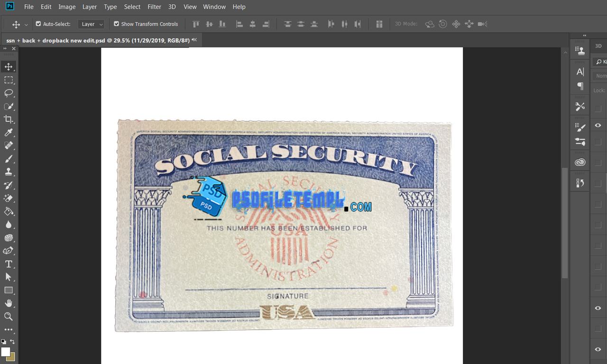The height and width of the screenshot is (364, 607).
Task: Click the background color swatch
Action: click(11, 357)
